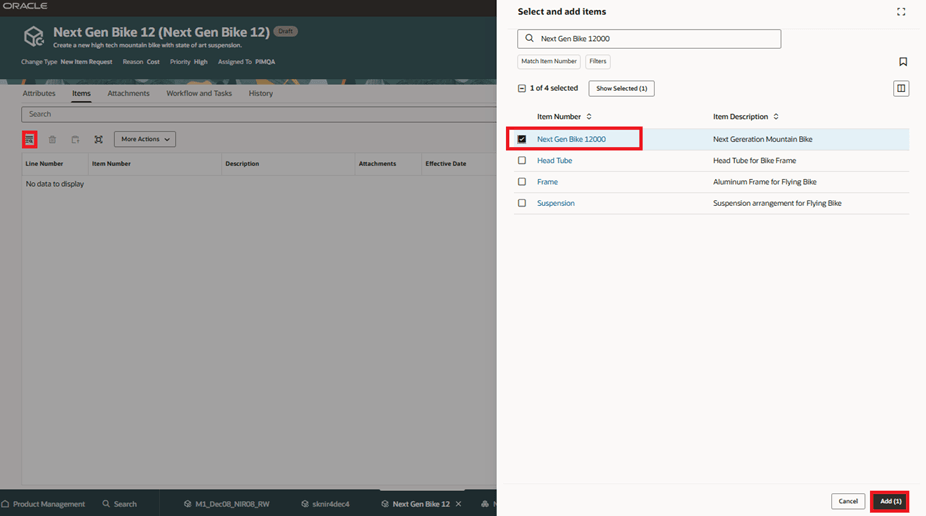The height and width of the screenshot is (516, 926).
Task: Switch to the M1_Dec08_NIR08_RW bottom tab
Action: click(x=227, y=504)
